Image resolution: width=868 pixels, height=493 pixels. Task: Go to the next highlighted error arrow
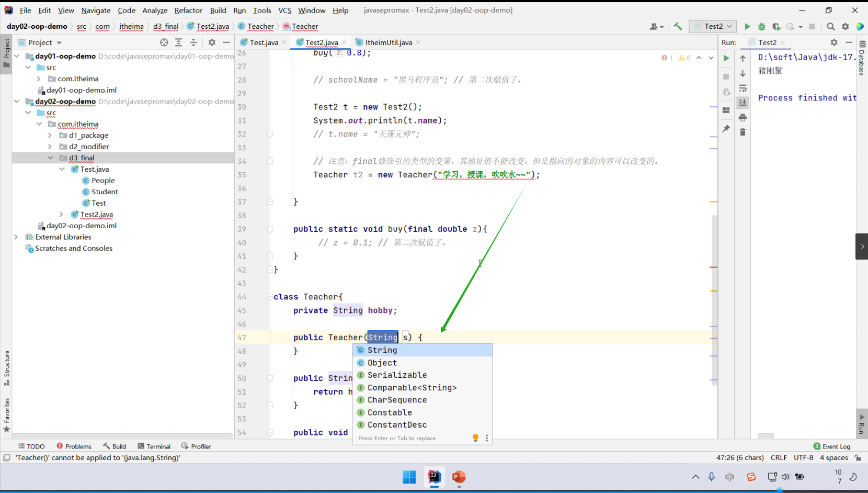[711, 58]
